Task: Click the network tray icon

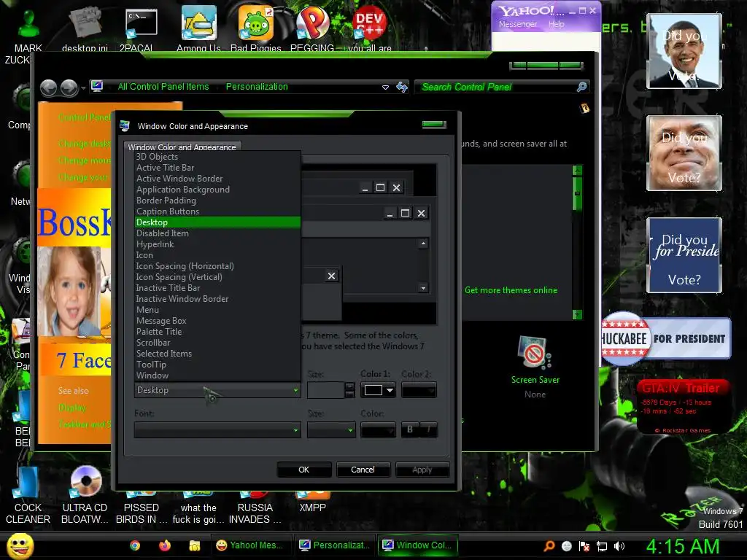Action: (x=602, y=546)
